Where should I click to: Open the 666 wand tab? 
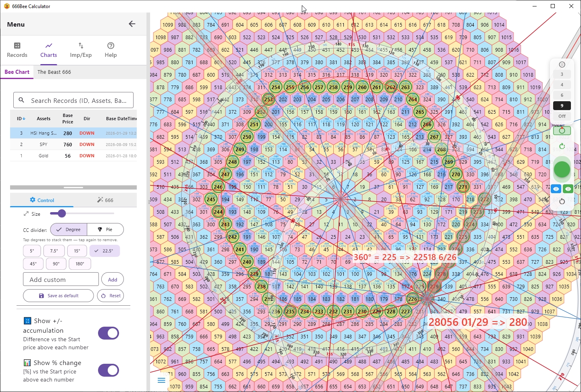click(105, 200)
